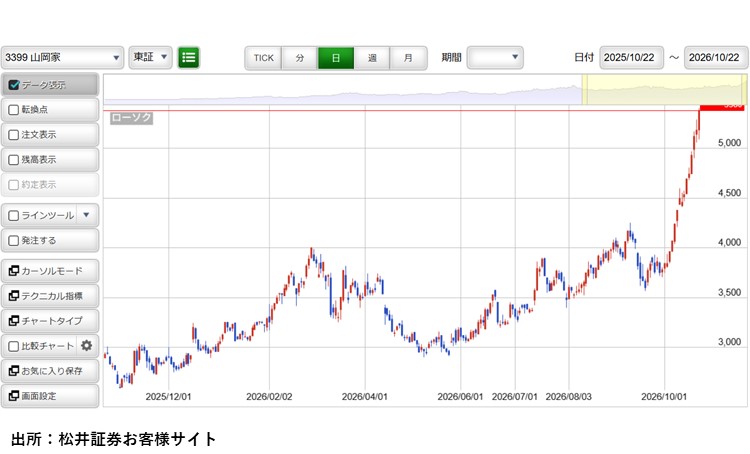Screen dimensions: 750x454
Task: Click the チャートタイプ button label
Action: 52,321
